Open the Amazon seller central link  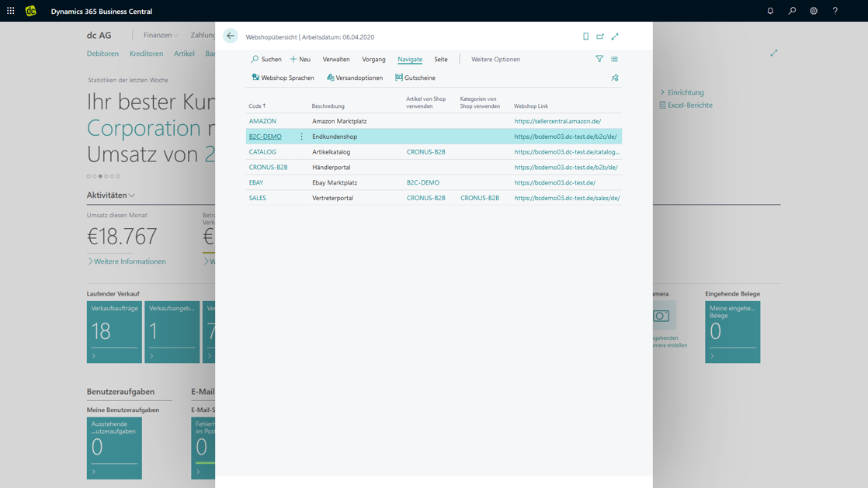click(557, 121)
